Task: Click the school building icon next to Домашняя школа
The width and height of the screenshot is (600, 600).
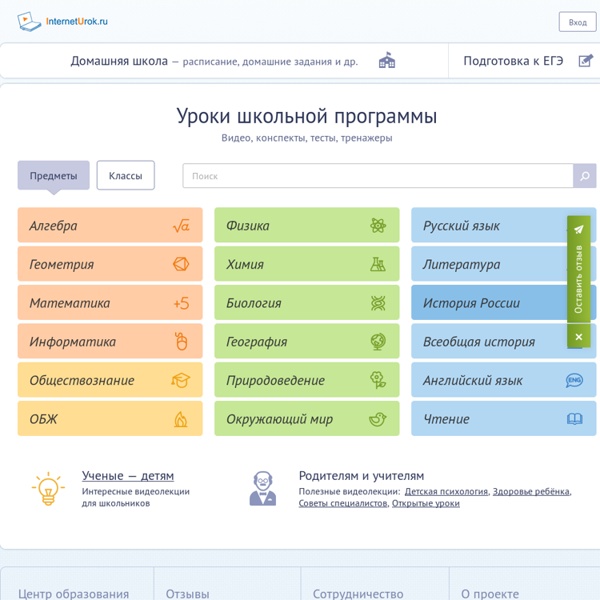Action: [x=387, y=61]
